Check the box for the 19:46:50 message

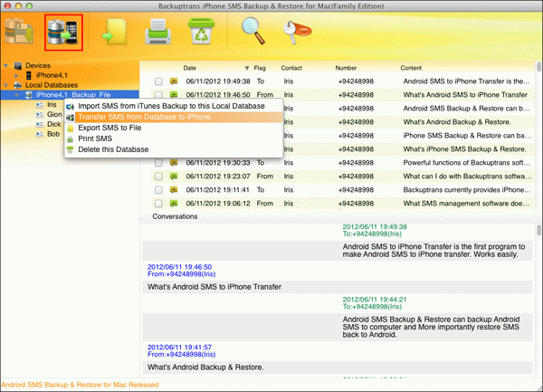[158, 94]
